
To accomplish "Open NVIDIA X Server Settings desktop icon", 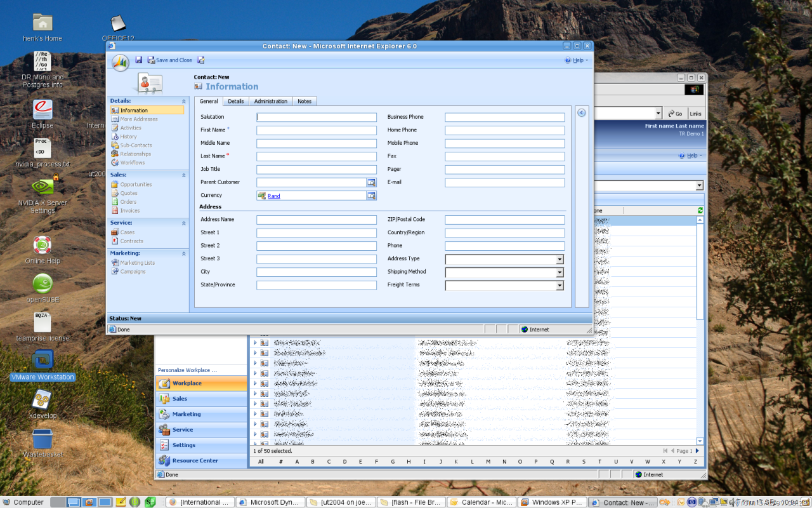I will pos(43,195).
